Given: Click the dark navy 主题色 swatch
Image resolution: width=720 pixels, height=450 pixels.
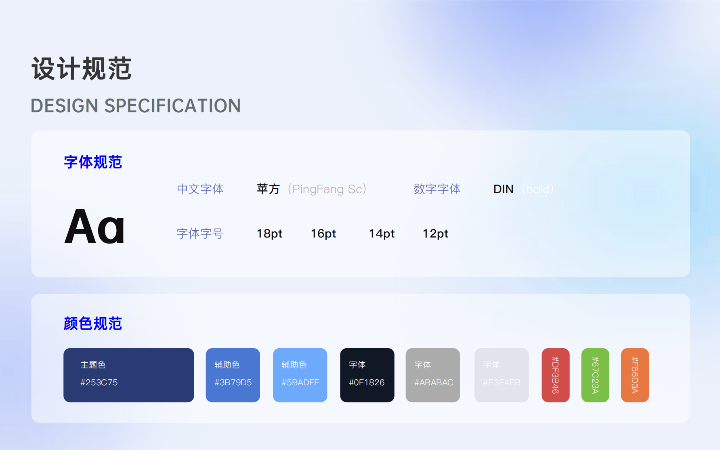Looking at the screenshot, I should pos(129,375).
